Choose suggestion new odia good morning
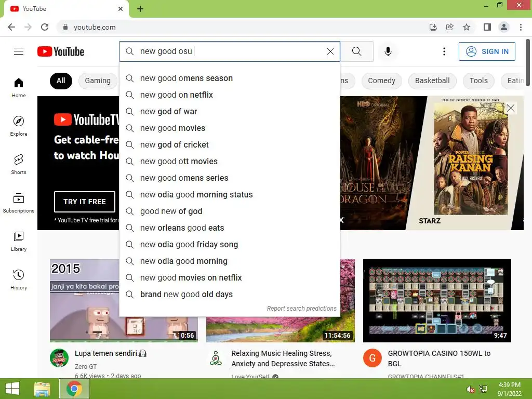This screenshot has width=532, height=399. (x=229, y=261)
